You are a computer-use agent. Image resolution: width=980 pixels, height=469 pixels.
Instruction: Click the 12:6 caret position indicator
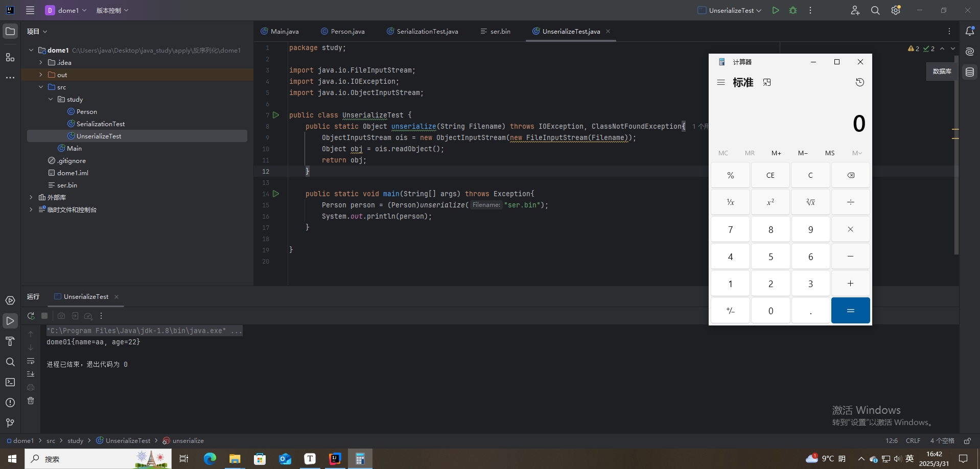(892, 440)
